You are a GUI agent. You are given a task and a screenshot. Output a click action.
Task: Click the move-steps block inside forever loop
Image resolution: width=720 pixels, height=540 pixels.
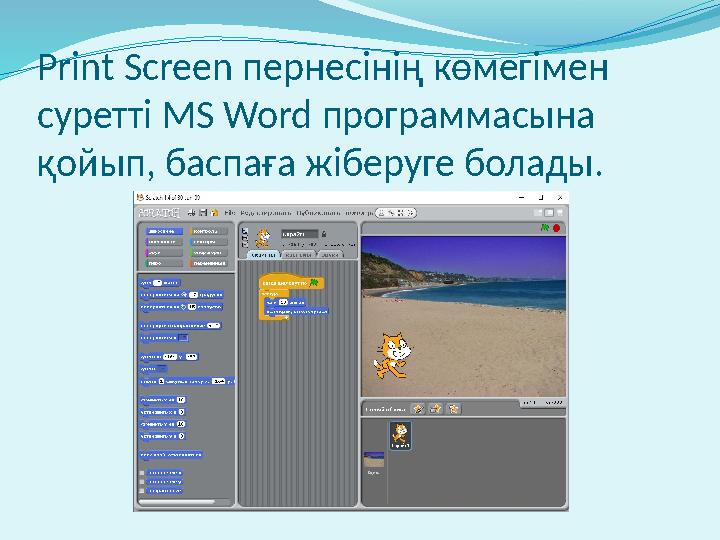coord(285,303)
